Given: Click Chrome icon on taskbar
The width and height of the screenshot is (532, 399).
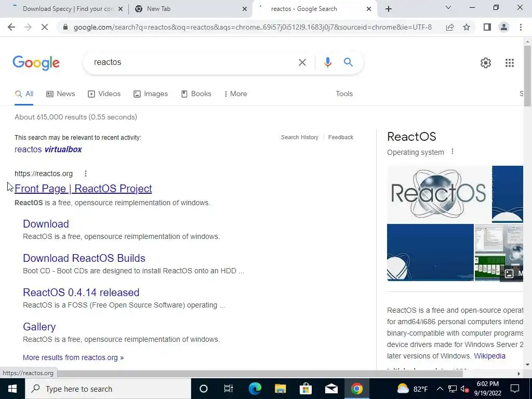Looking at the screenshot, I should 356,389.
